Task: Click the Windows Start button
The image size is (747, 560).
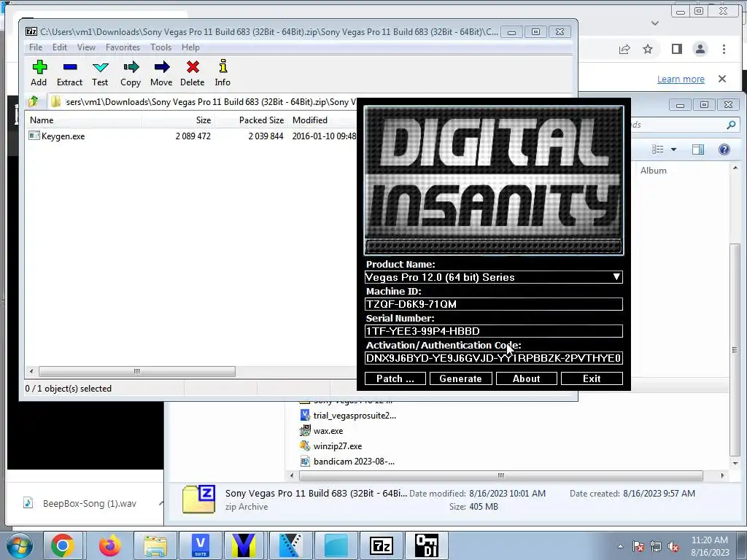Action: pos(20,545)
